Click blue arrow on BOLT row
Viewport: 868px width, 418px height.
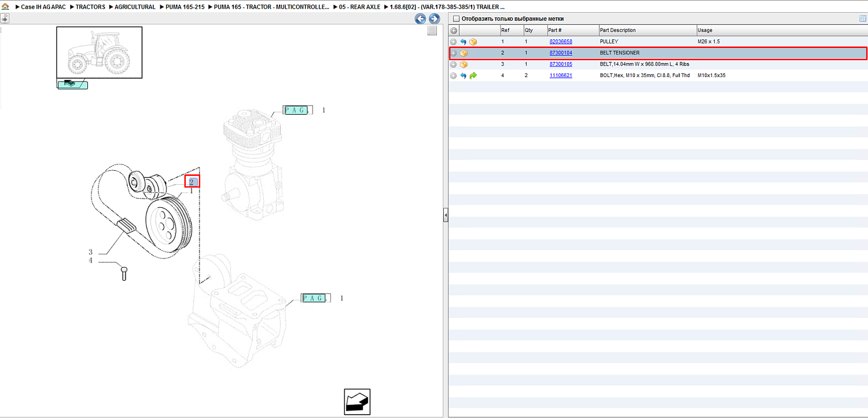[463, 75]
